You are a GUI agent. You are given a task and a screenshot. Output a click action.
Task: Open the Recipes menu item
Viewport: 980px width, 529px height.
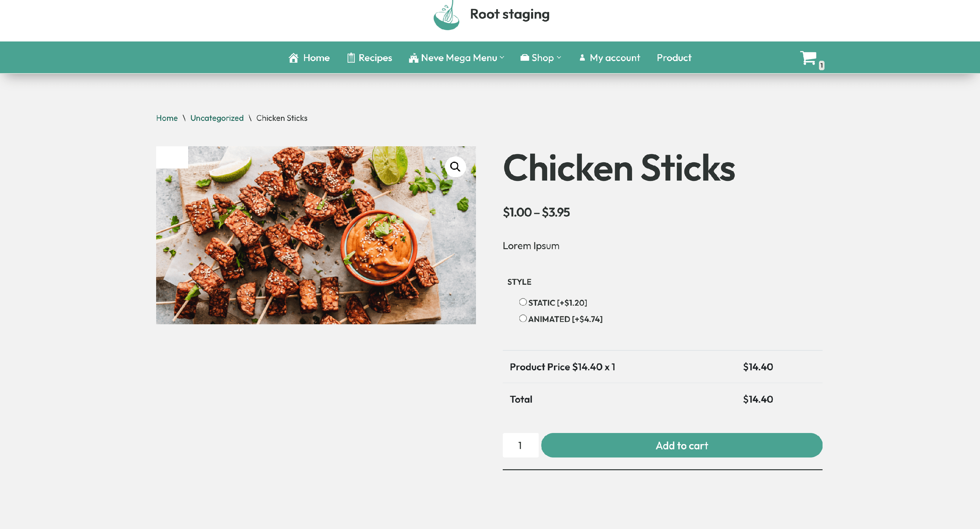tap(375, 58)
